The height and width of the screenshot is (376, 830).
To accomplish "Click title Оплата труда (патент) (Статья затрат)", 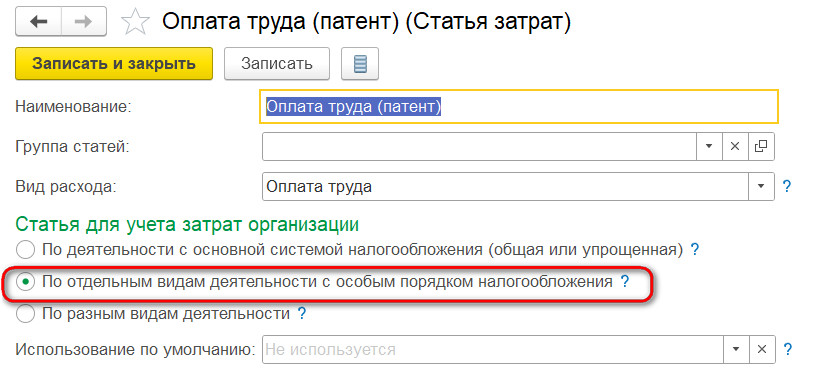I will tap(367, 22).
